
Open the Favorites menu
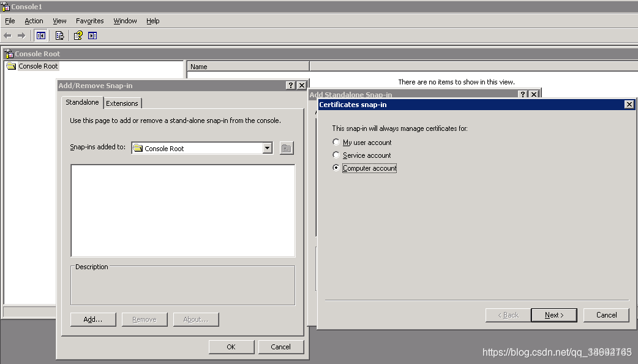89,21
